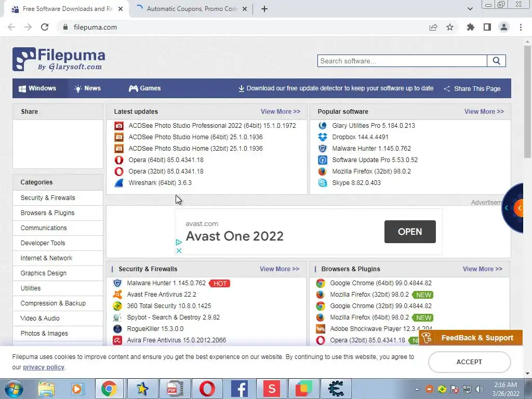Image resolution: width=532 pixels, height=399 pixels.
Task: Click Skype icon in Popular software
Action: pos(322,183)
